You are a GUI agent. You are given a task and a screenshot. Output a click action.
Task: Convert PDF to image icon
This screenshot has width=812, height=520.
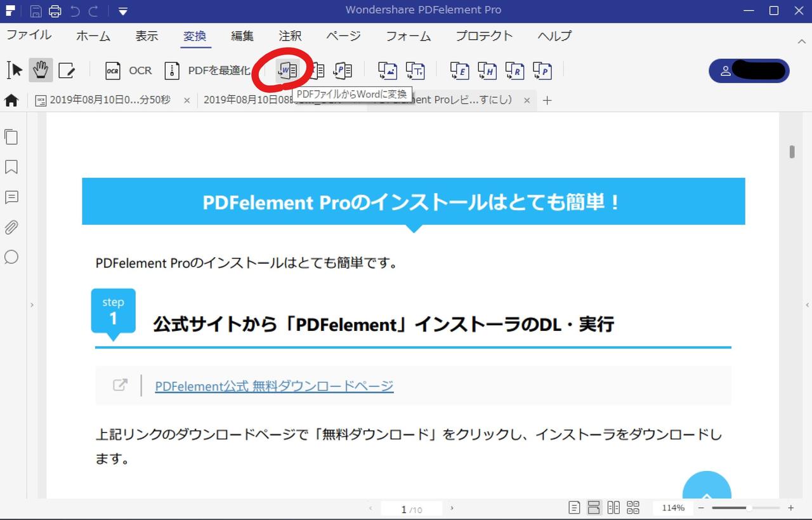pos(388,70)
